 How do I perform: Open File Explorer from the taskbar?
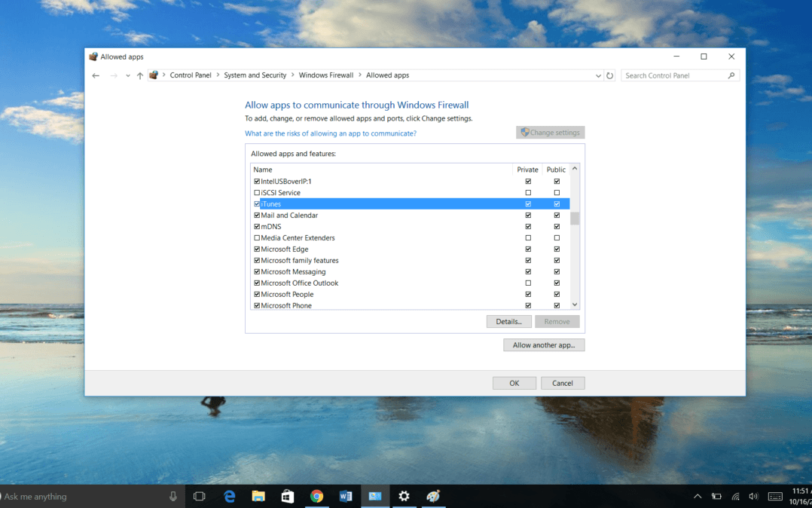pyautogui.click(x=258, y=496)
